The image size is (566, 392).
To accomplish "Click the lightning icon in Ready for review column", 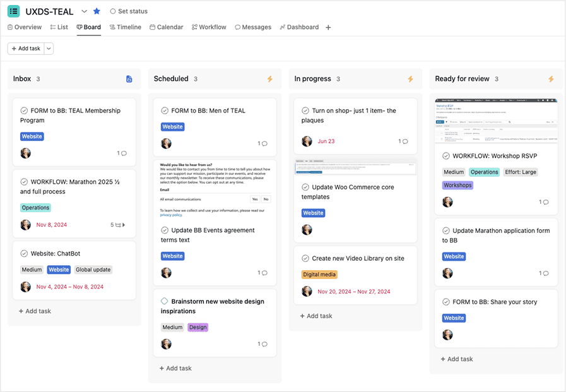I will click(551, 79).
